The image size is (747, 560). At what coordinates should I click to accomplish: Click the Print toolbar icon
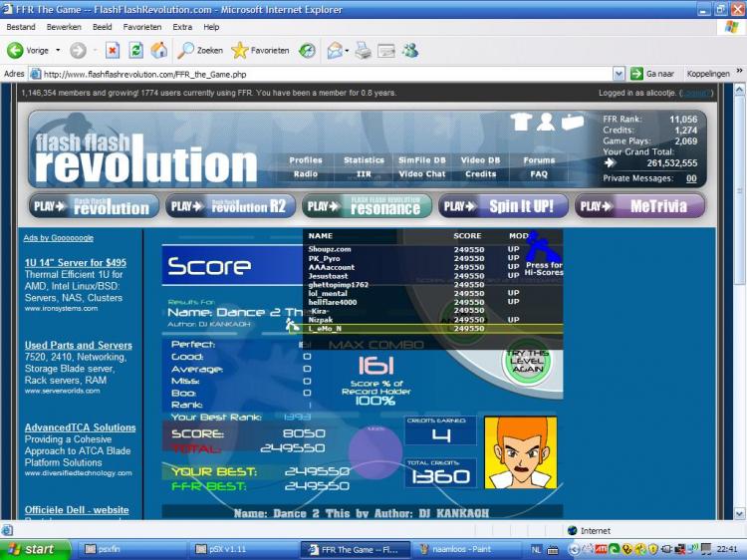pos(363,50)
